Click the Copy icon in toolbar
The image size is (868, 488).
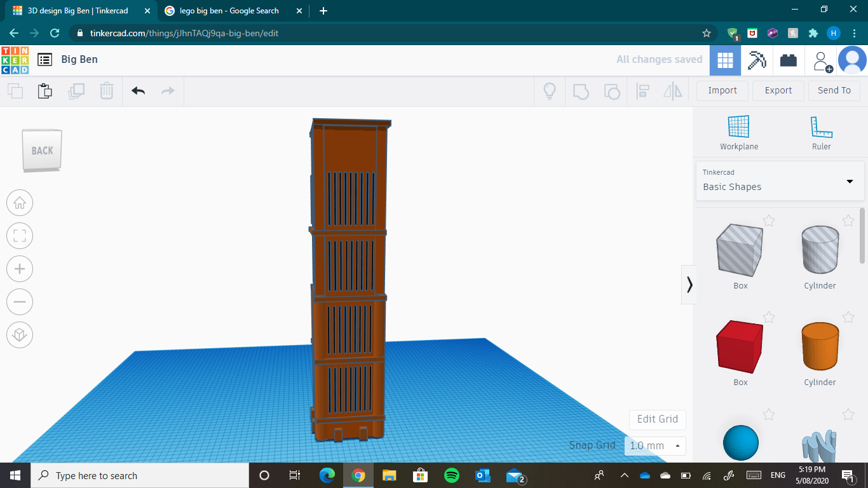click(x=15, y=91)
